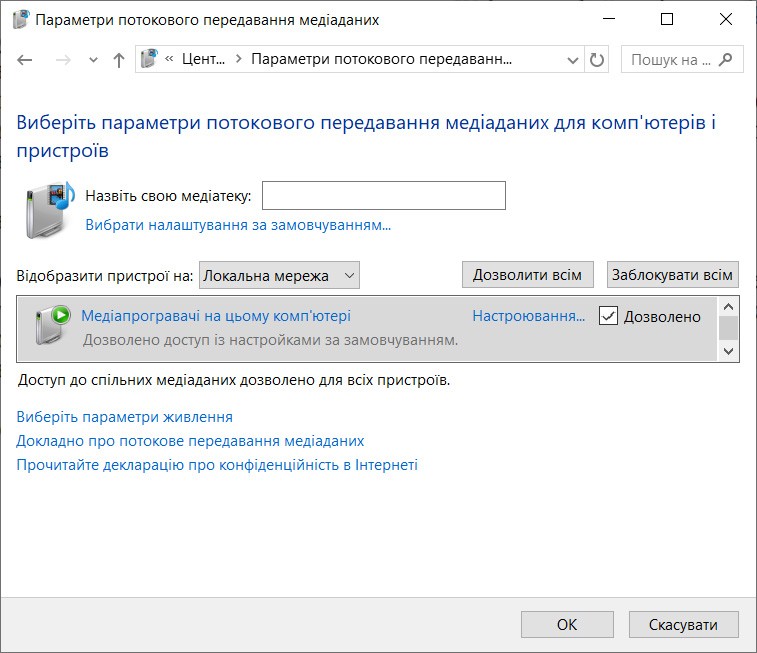
Task: Click the Дозволити всім button
Action: pos(528,275)
